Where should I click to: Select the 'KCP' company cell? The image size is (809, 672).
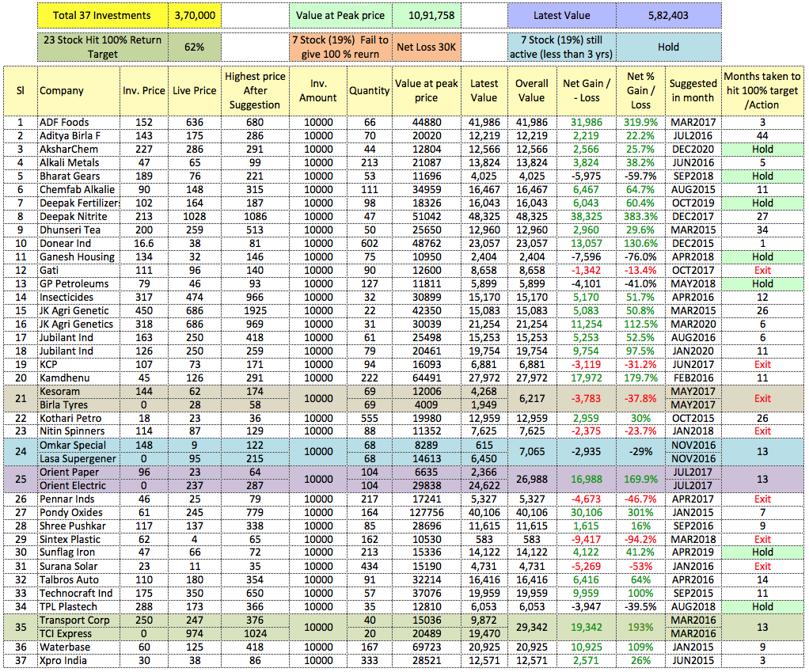tap(78, 364)
